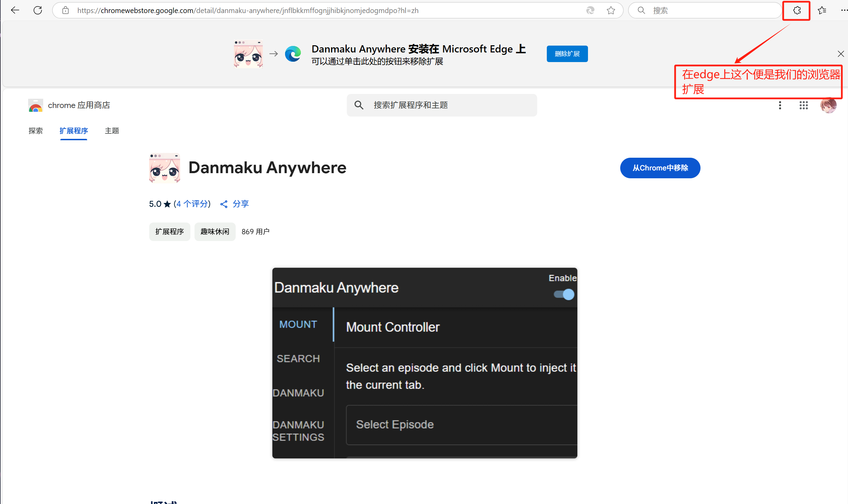Click the browser back arrow
This screenshot has height=504, width=848.
15,10
